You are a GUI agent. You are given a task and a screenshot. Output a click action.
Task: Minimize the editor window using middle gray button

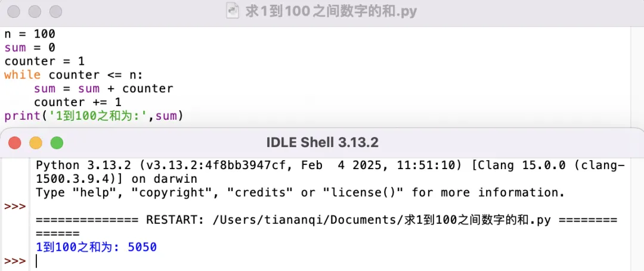pos(35,11)
